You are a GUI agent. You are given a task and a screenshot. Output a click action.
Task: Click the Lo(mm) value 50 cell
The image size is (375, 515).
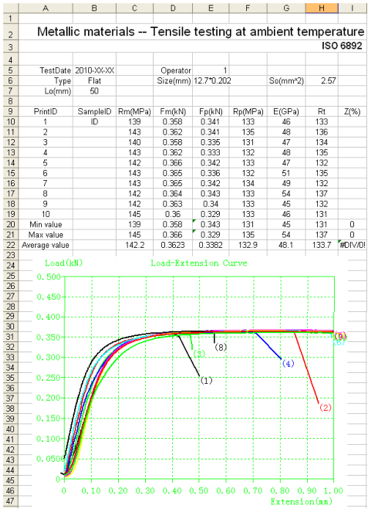94,91
